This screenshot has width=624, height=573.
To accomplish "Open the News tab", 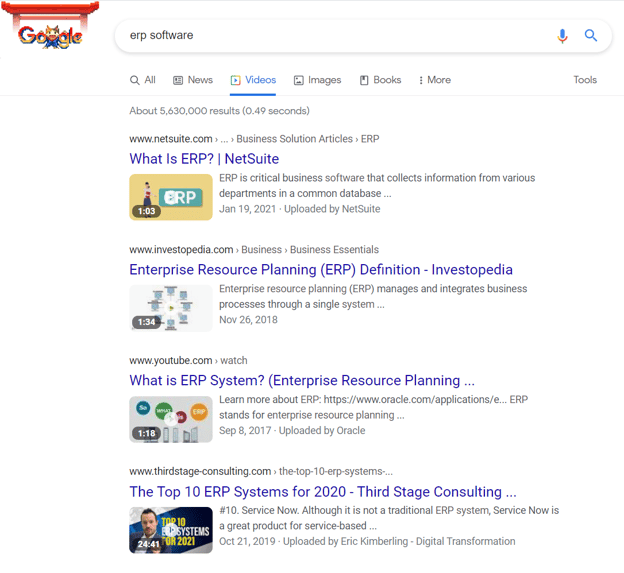I will click(193, 80).
